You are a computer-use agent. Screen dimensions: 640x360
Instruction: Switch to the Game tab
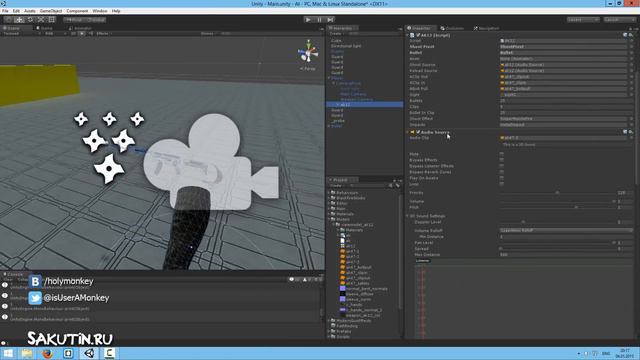coord(45,28)
